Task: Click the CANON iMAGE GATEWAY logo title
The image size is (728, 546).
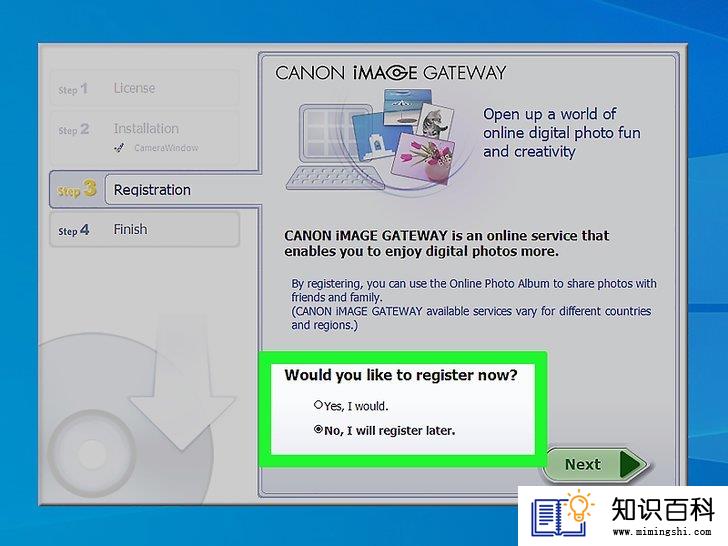Action: click(x=390, y=73)
